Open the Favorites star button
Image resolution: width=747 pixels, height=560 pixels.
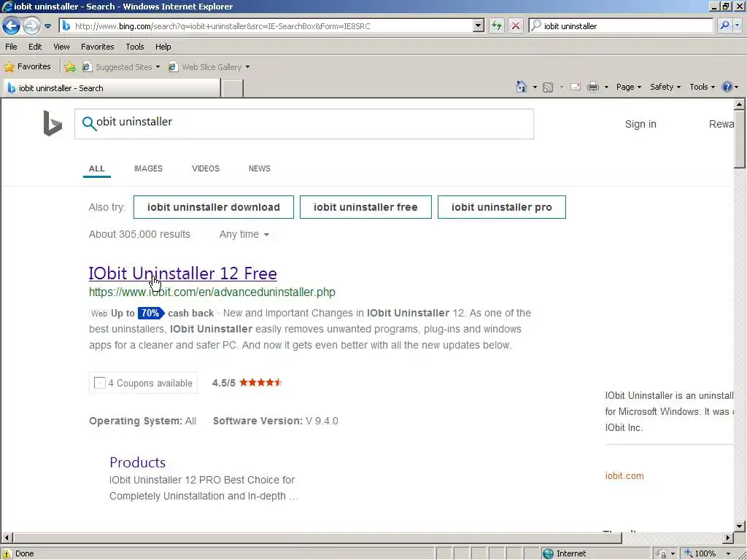coord(27,66)
